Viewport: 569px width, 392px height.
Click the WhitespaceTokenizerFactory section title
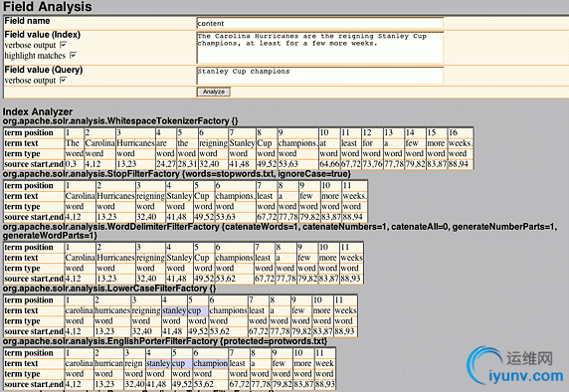click(120, 120)
